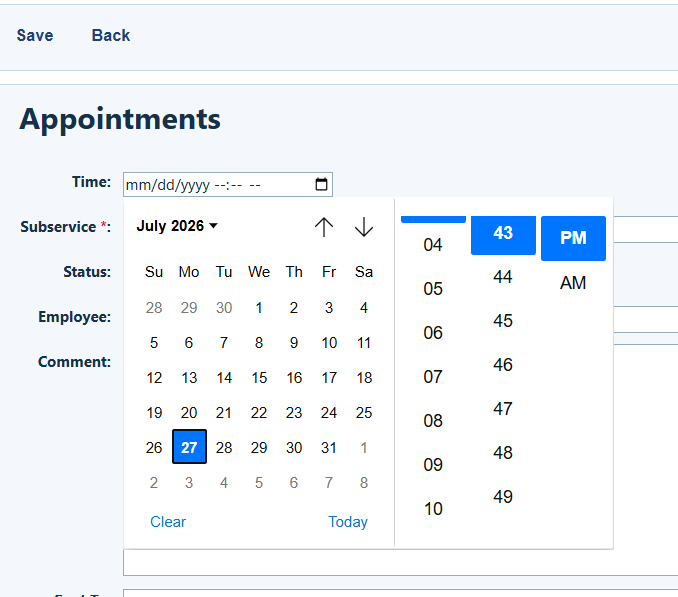Click the calendar icon in Time field
Viewport: 678px width, 597px height.
[x=321, y=184]
